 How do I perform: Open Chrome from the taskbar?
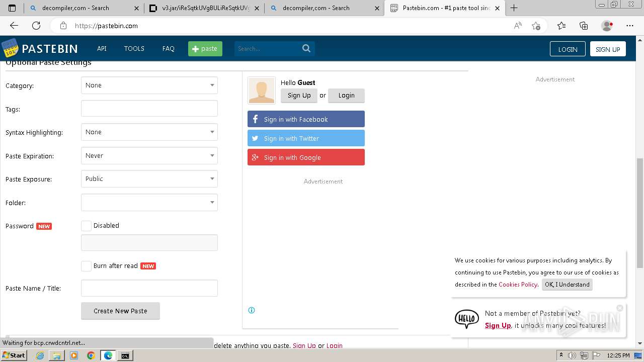click(x=91, y=355)
